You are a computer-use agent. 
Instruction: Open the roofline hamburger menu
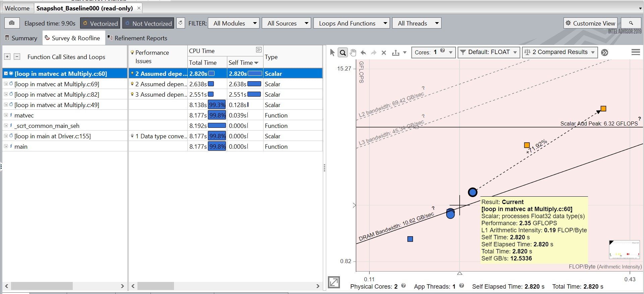click(635, 52)
